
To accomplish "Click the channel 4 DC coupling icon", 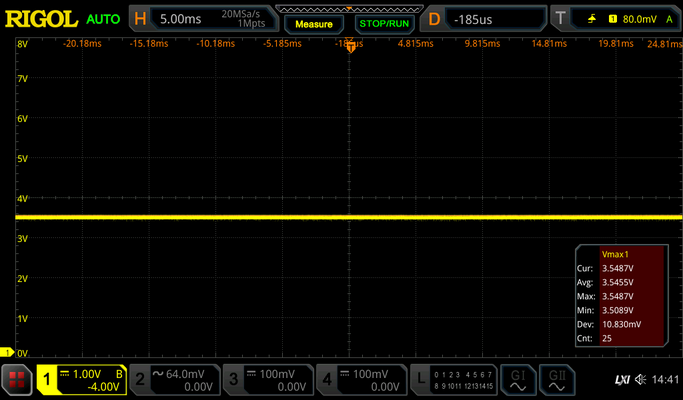I will pyautogui.click(x=345, y=374).
